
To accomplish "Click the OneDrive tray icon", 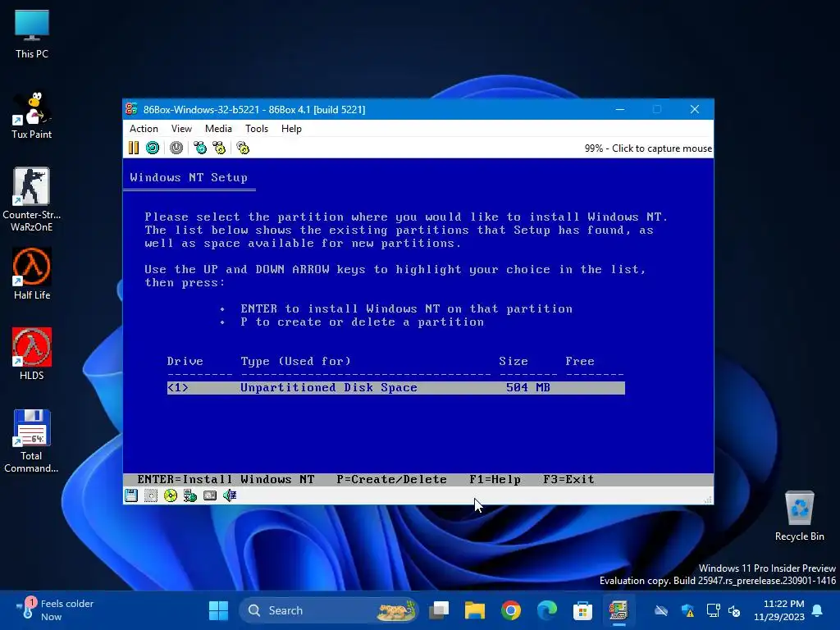I will point(662,610).
